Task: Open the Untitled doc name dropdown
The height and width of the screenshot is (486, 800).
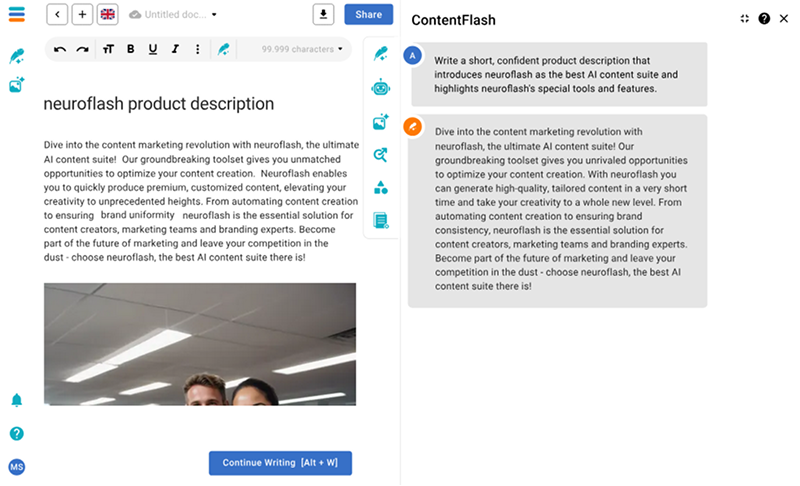Action: [214, 15]
